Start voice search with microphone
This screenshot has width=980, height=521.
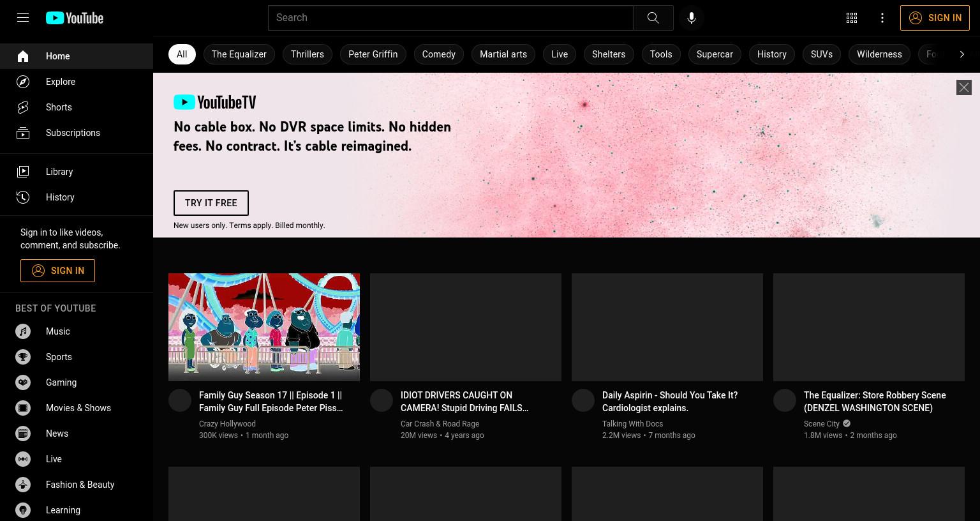coord(692,18)
